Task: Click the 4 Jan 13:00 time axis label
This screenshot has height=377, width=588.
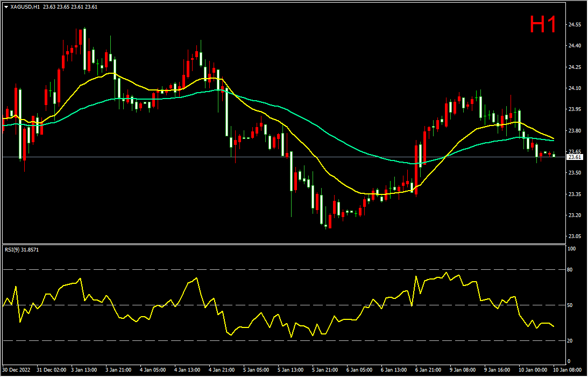Action: (x=187, y=370)
